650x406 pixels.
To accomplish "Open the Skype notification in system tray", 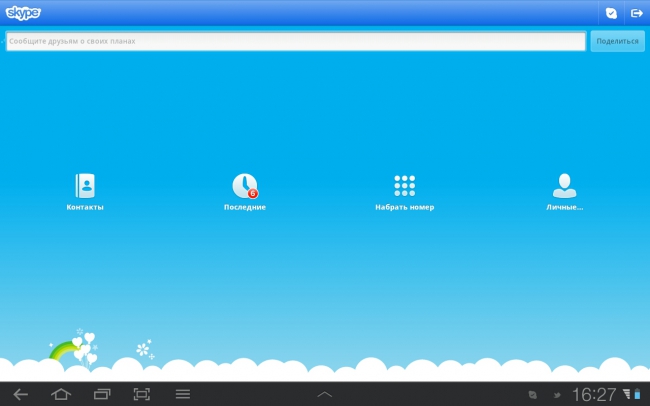I will pos(533,395).
